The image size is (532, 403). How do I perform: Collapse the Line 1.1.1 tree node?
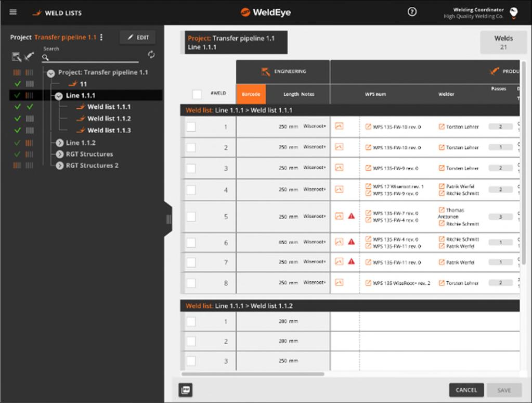(x=59, y=96)
